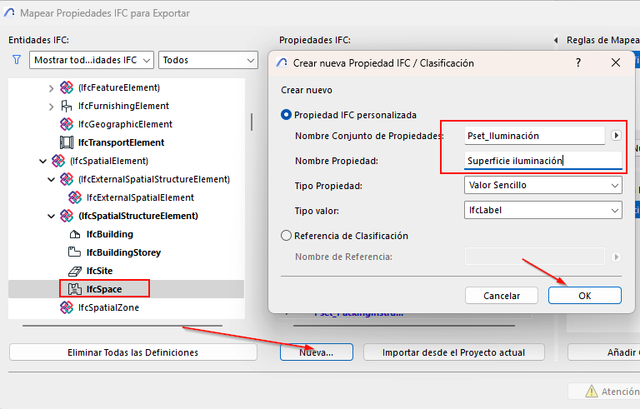Click the IfcSpace zone icon
This screenshot has height=409, width=640.
tap(75, 289)
